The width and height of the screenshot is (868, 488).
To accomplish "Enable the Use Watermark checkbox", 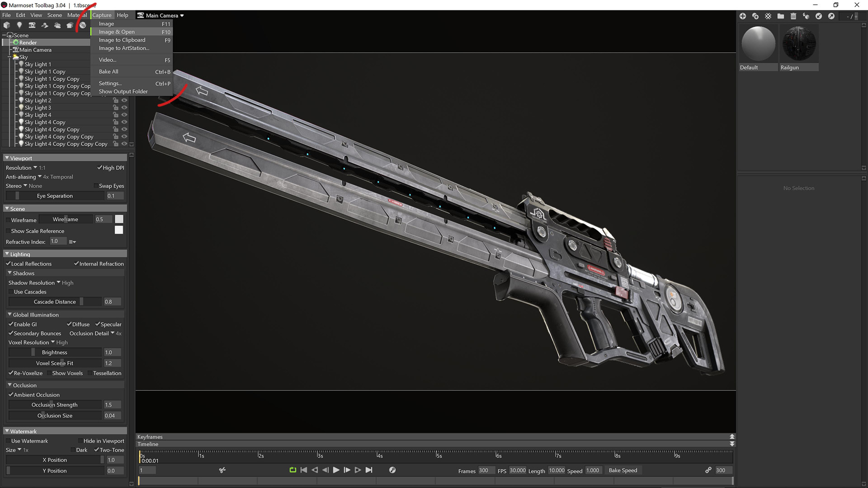I will click(x=8, y=441).
